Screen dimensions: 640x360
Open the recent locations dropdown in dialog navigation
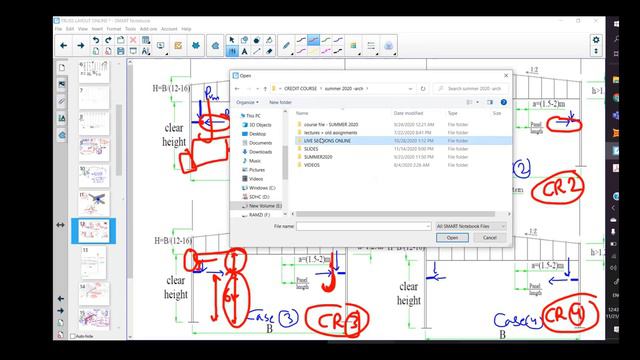257,89
